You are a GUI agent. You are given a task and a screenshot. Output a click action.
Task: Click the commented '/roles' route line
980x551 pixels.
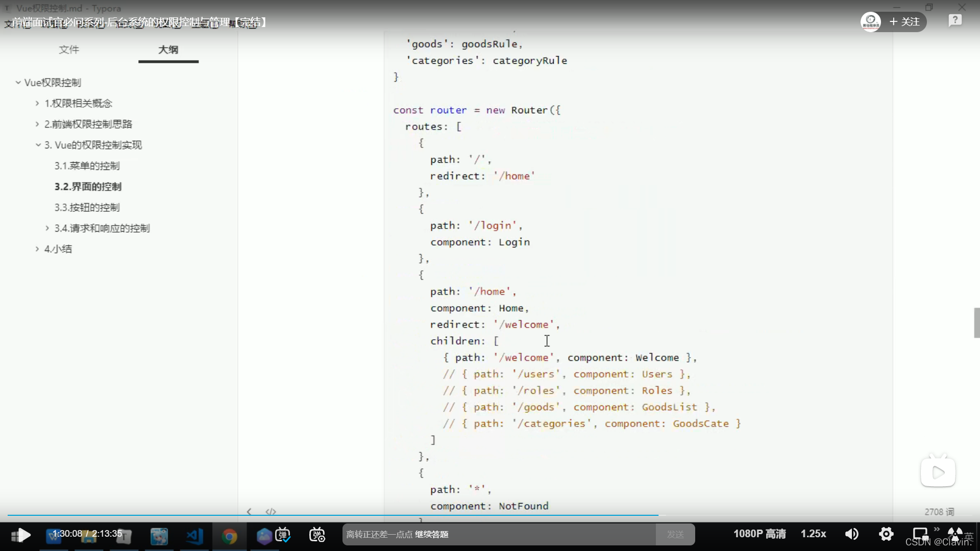[x=567, y=390]
